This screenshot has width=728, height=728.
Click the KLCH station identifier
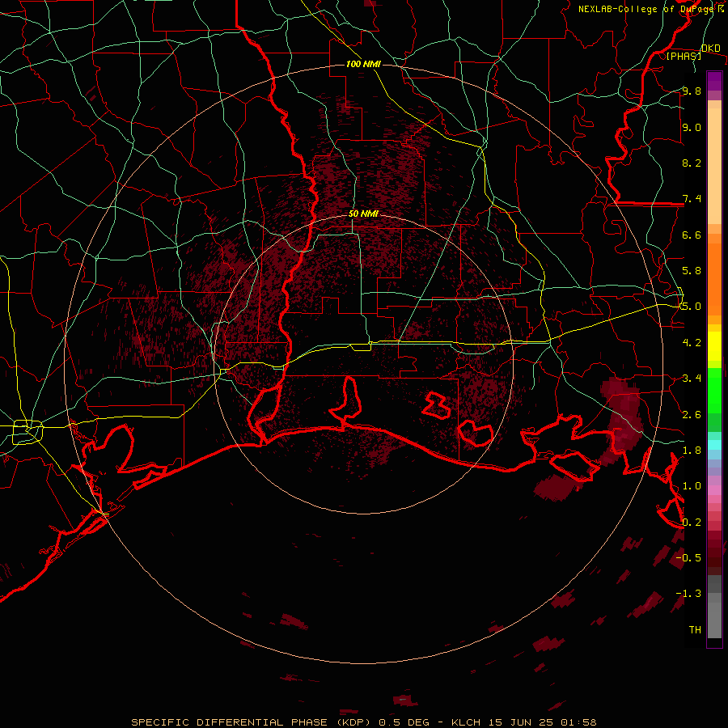(x=466, y=722)
